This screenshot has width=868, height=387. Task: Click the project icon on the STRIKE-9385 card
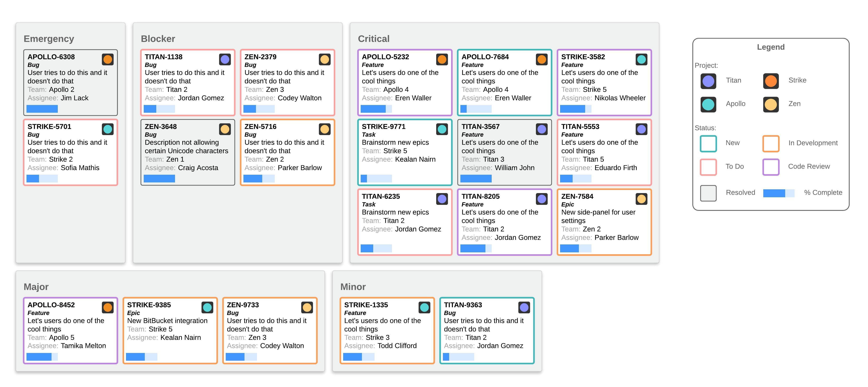tap(207, 307)
